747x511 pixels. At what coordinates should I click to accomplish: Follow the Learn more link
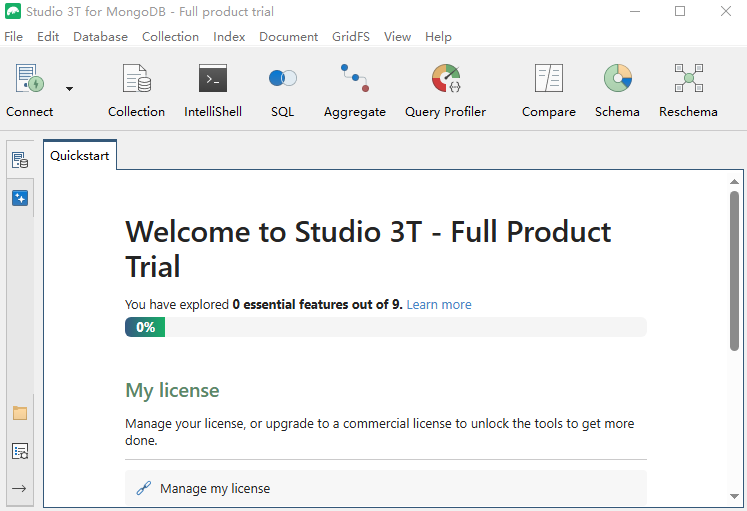[439, 305]
